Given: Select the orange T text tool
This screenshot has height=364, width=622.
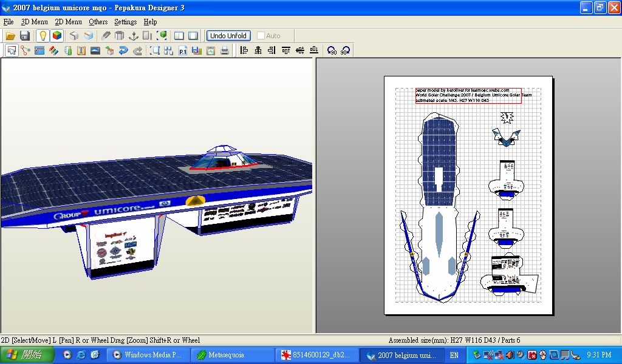Looking at the screenshot, I should [81, 51].
